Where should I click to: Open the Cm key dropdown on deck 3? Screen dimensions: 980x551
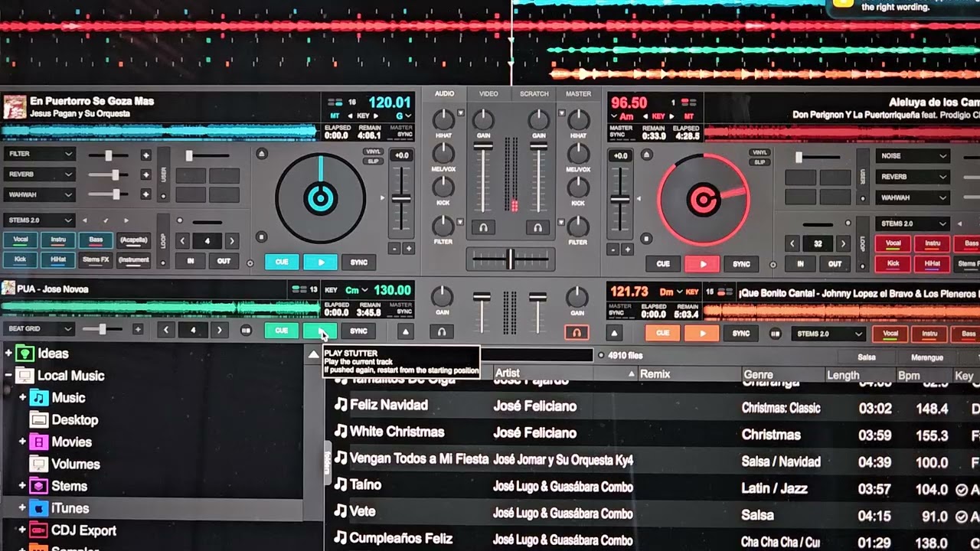point(356,290)
